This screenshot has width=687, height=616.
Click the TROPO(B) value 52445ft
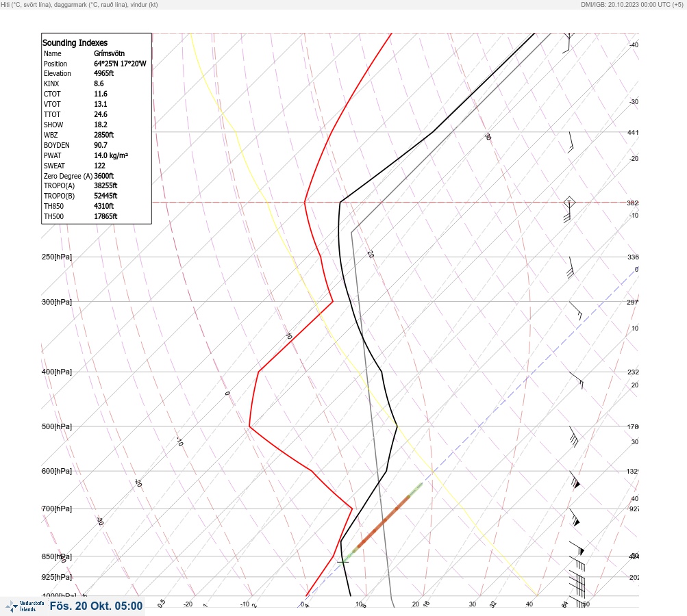[105, 196]
